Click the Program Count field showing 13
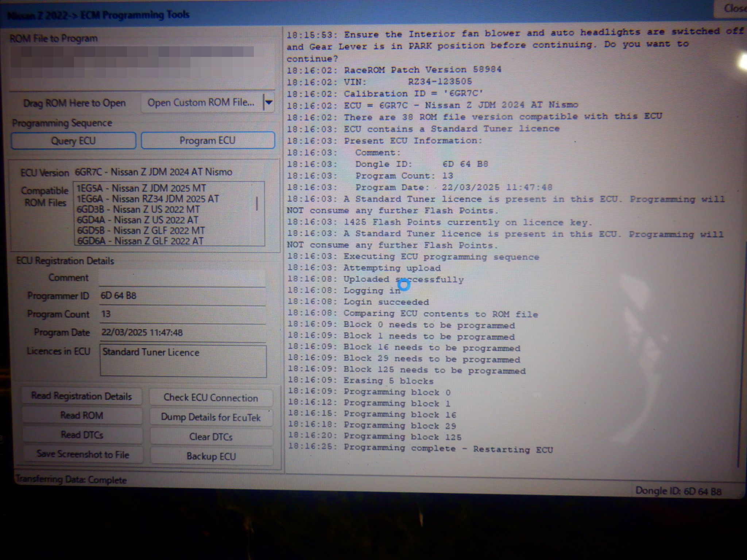Image resolution: width=747 pixels, height=560 pixels. pos(182,315)
